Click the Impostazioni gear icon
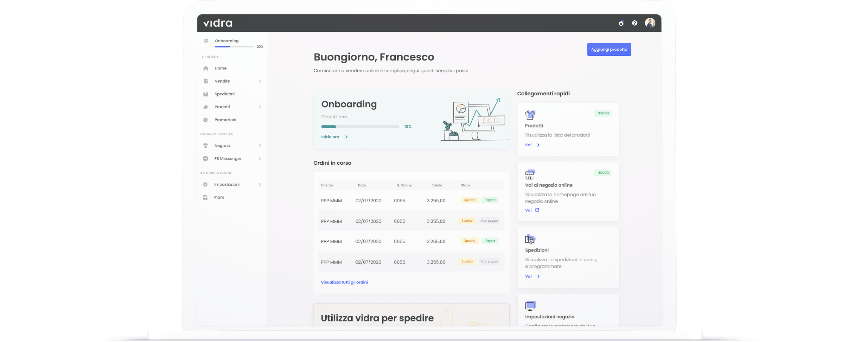Viewport: 868px width, 342px height. point(205,184)
